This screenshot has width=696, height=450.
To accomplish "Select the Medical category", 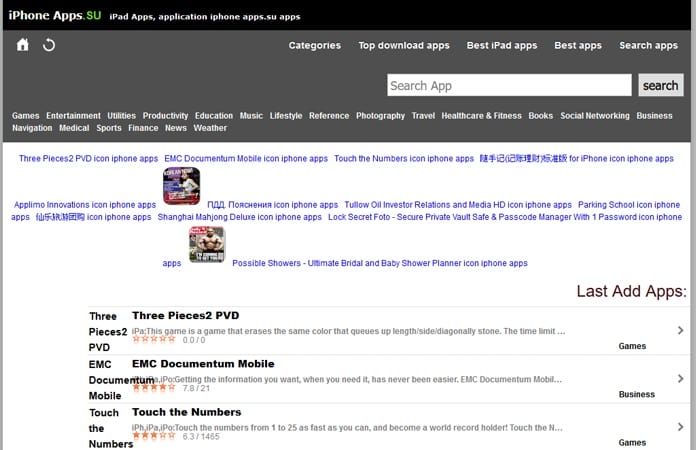I will coord(74,128).
